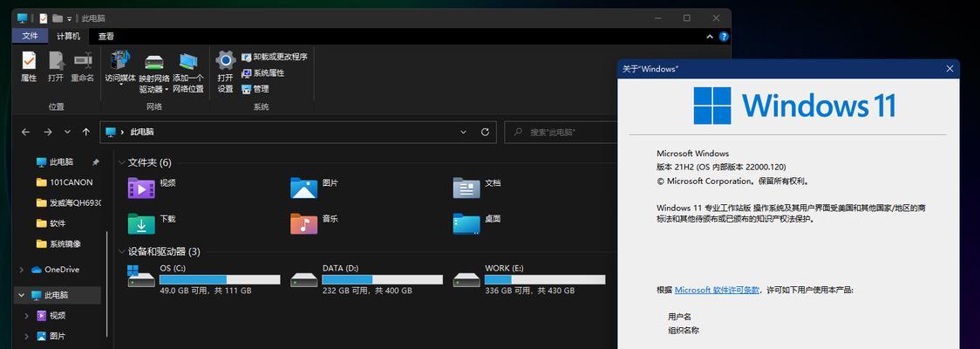Click the OS (C:) usage bar
Viewport: 980px width, 349px height.
pyautogui.click(x=220, y=279)
